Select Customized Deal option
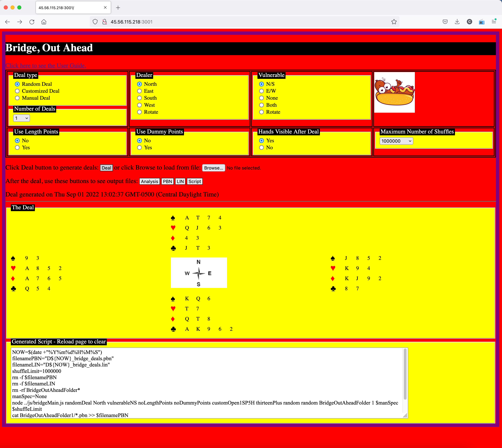This screenshot has height=448, width=502. (x=17, y=91)
